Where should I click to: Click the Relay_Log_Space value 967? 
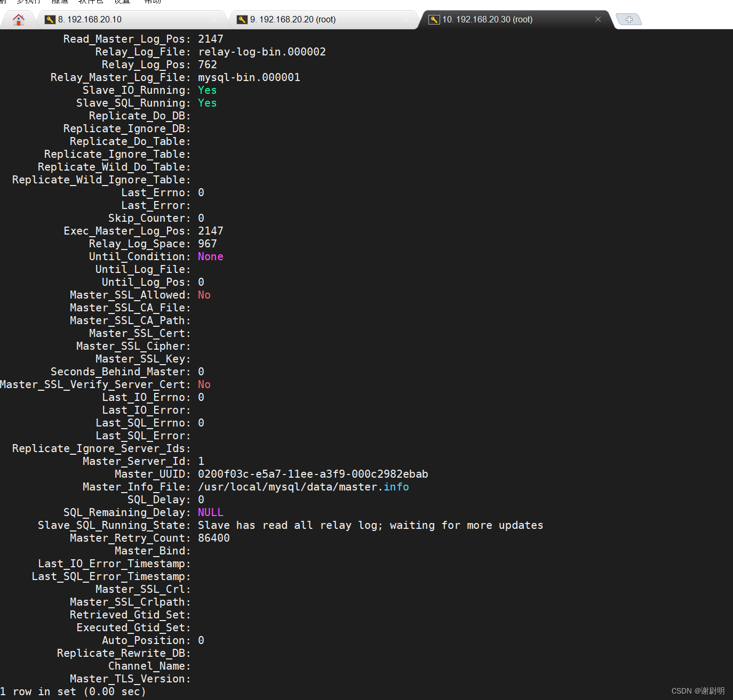(208, 244)
